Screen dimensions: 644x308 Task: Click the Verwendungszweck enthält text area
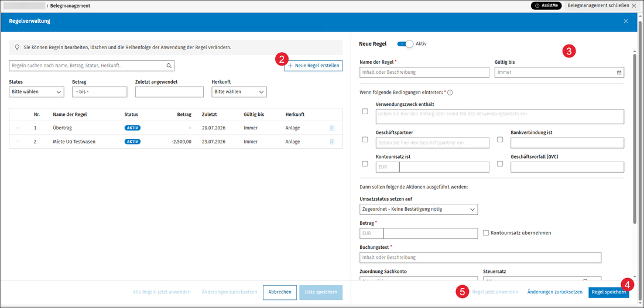[500, 117]
